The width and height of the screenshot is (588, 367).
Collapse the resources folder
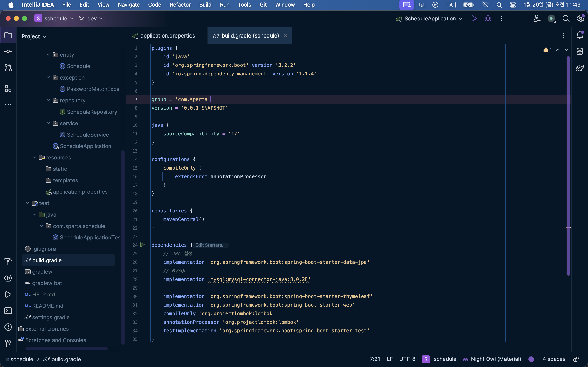click(35, 158)
